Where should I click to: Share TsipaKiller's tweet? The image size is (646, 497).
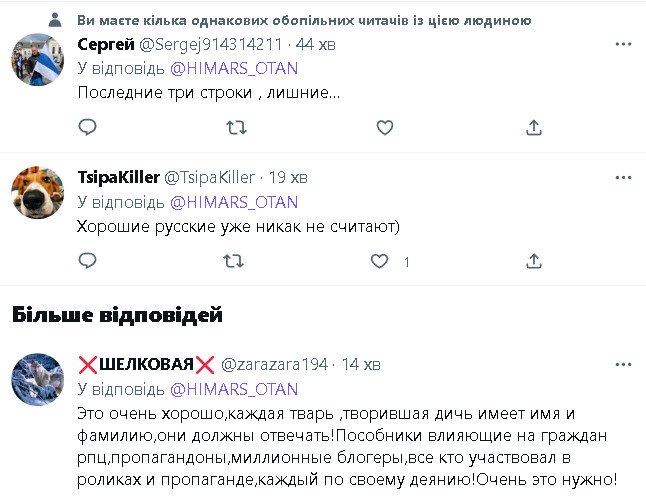[x=534, y=261]
